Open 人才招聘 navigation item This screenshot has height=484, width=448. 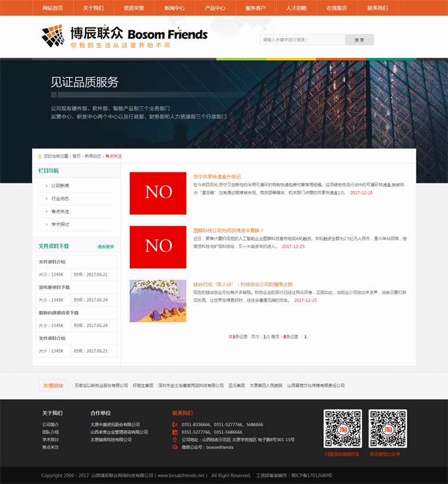coord(296,8)
